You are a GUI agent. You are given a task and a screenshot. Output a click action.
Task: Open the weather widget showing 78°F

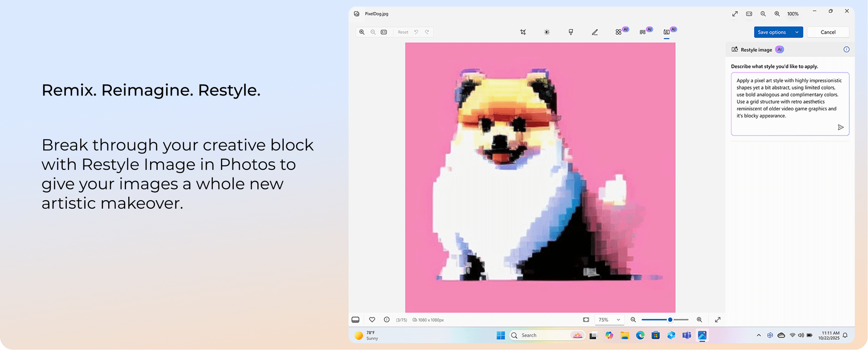(x=367, y=335)
